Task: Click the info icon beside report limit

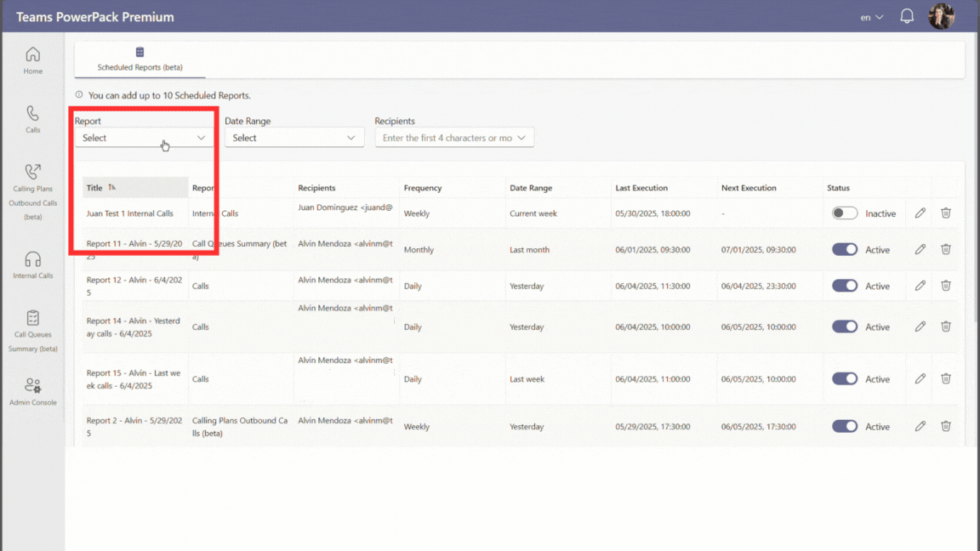Action: (79, 95)
